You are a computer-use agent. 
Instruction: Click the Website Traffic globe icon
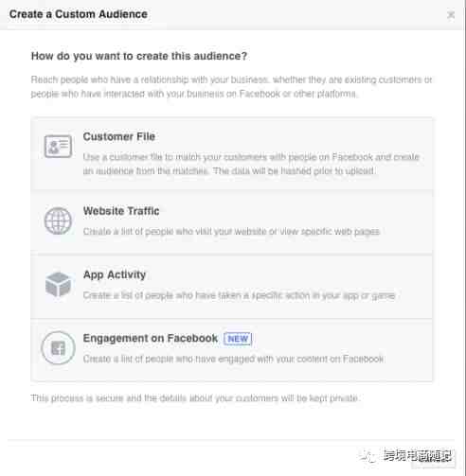click(x=58, y=220)
